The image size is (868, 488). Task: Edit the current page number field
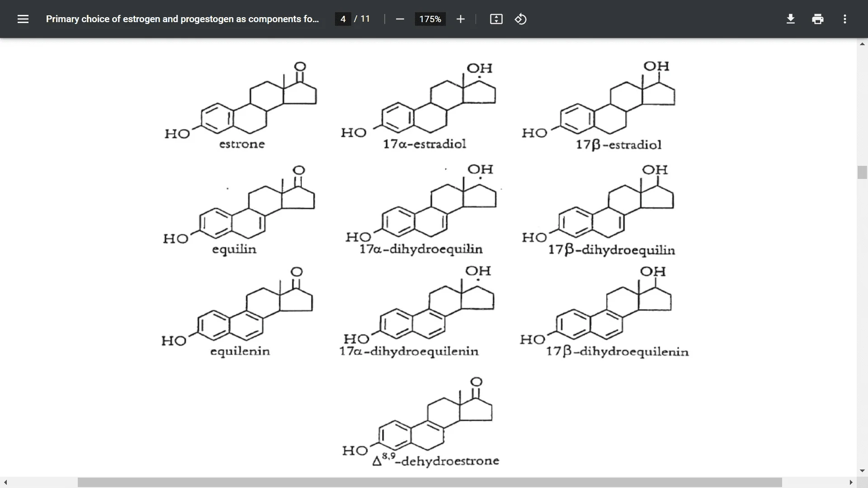(343, 19)
